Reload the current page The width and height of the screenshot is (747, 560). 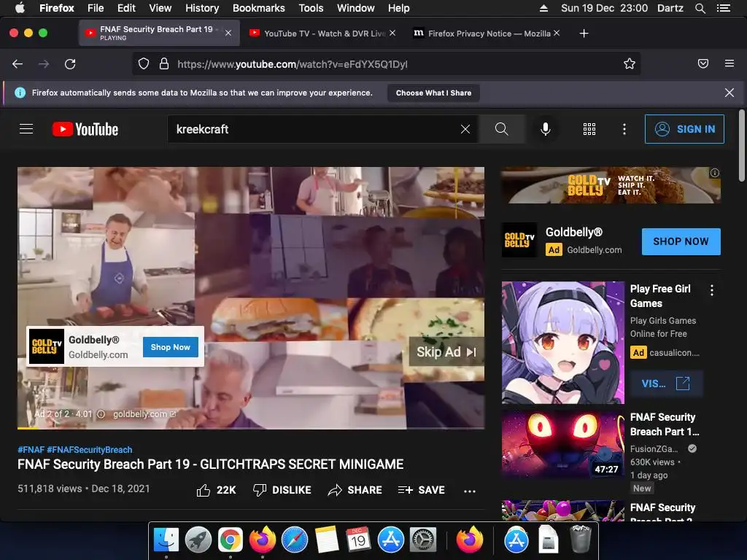(70, 64)
